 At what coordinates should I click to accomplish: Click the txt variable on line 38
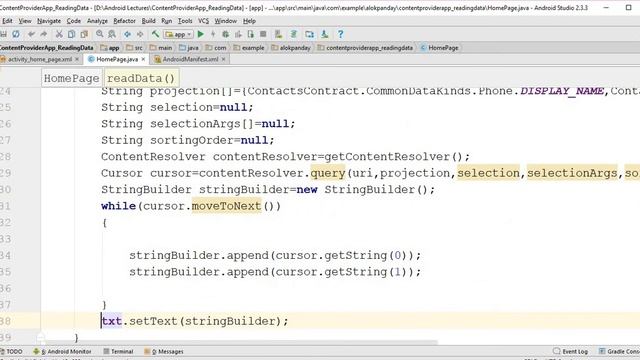point(112,321)
